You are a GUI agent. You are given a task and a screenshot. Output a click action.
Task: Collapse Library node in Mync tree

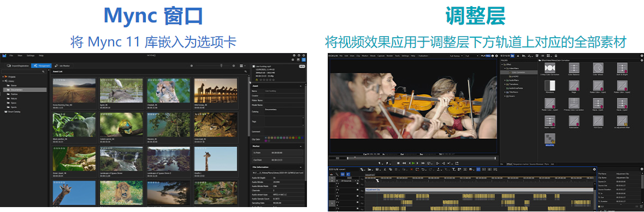3,81
